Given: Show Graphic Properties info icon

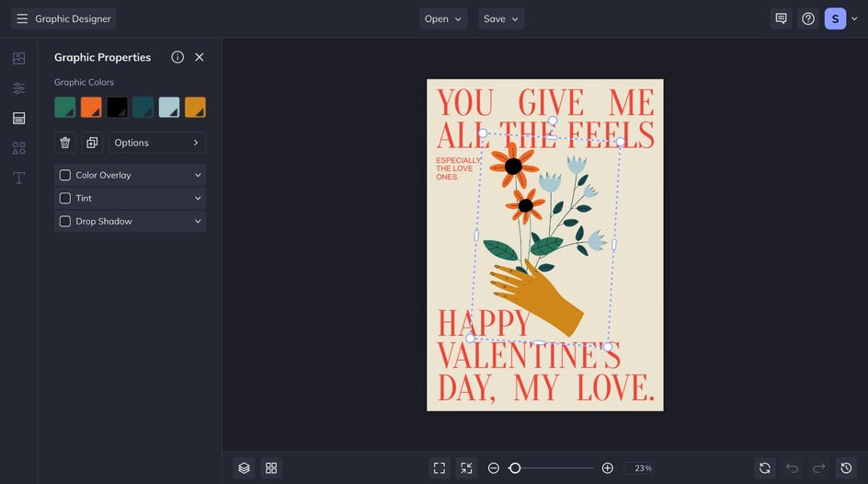Looking at the screenshot, I should point(177,57).
